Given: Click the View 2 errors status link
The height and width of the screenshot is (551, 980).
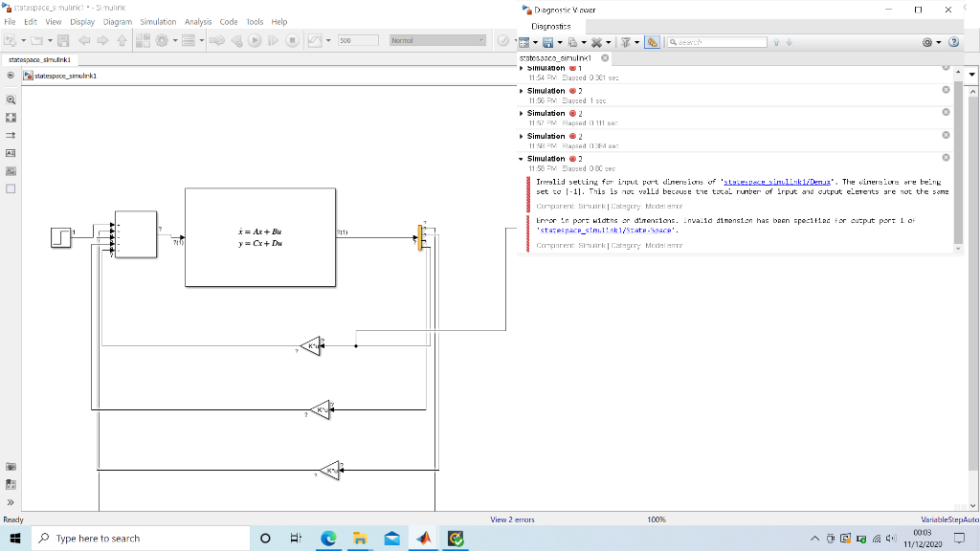Looking at the screenshot, I should pyautogui.click(x=513, y=519).
